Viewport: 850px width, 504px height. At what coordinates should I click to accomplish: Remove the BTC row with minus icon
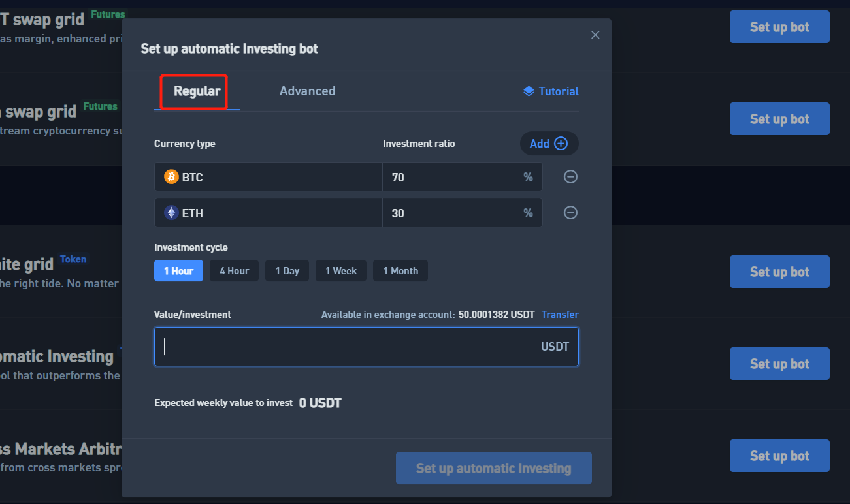pyautogui.click(x=570, y=177)
